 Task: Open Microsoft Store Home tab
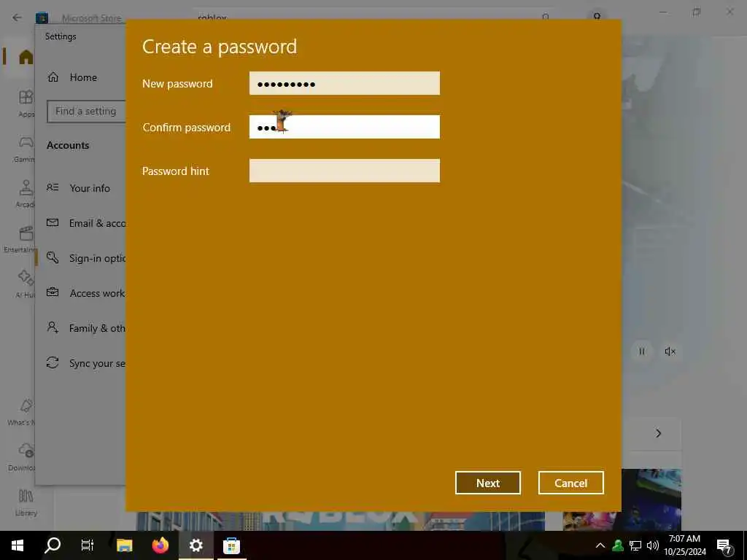pos(26,57)
